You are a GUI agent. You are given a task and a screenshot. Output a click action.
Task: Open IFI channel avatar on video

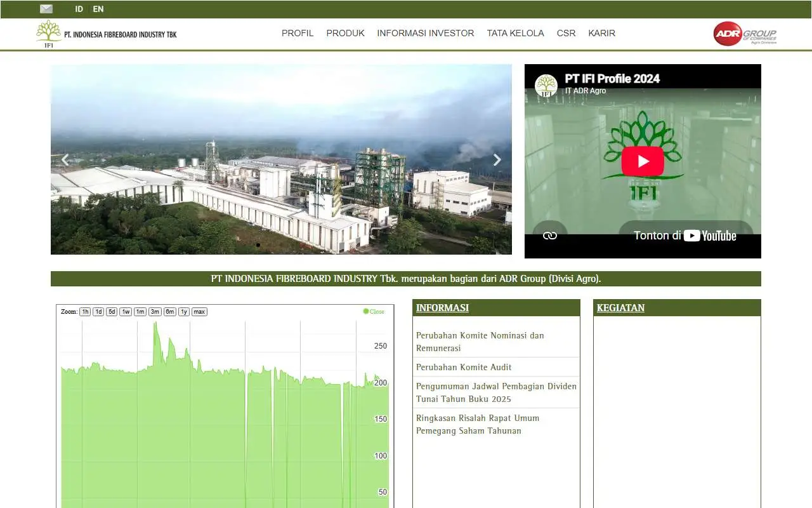point(546,85)
